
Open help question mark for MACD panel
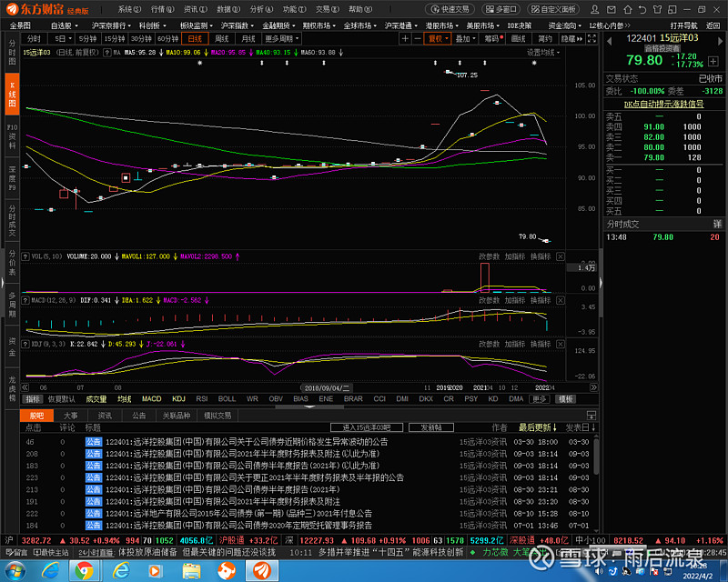[25, 300]
